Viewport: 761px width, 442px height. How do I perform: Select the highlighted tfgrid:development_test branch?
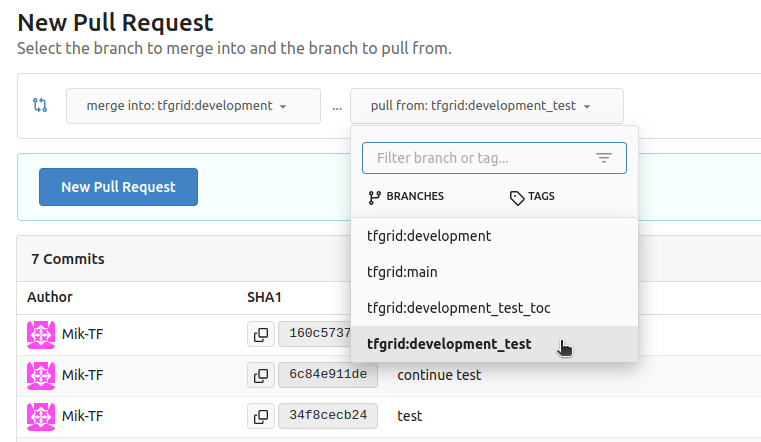pos(449,344)
